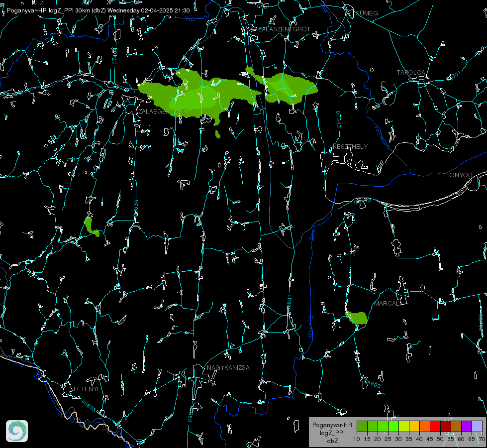
Task: Click the legend title Poganyvar-HR
Action: click(332, 425)
